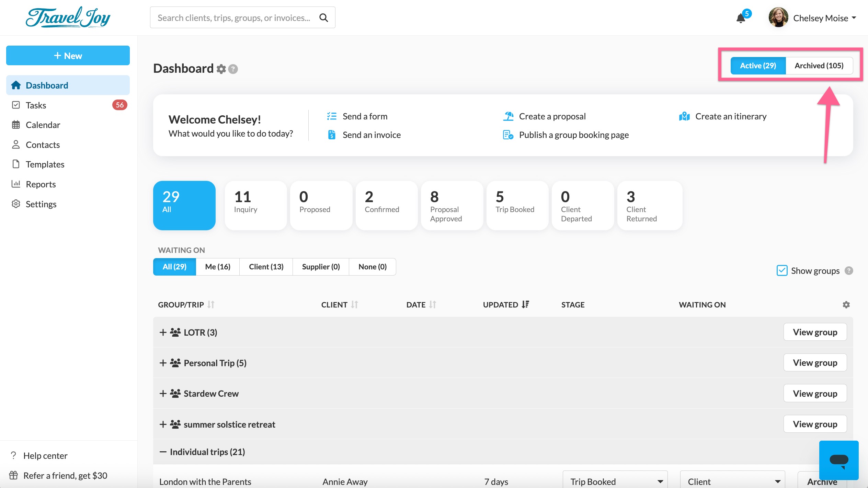Collapse the Individual trips (21) section
868x488 pixels.
(x=163, y=452)
